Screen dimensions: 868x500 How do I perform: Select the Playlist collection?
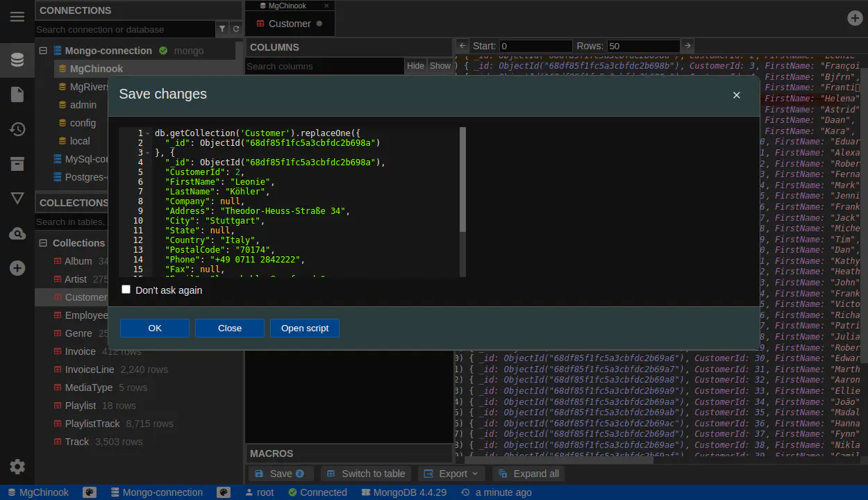[81, 406]
